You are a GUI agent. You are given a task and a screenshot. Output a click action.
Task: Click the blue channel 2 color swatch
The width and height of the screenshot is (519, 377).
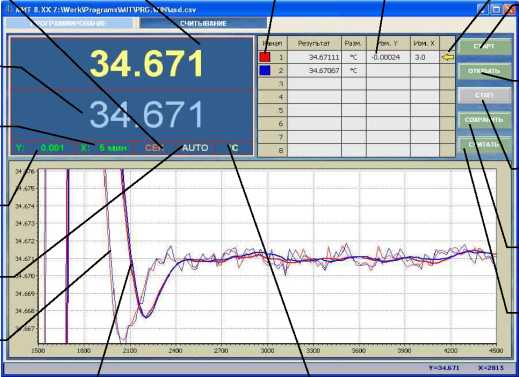click(x=265, y=70)
